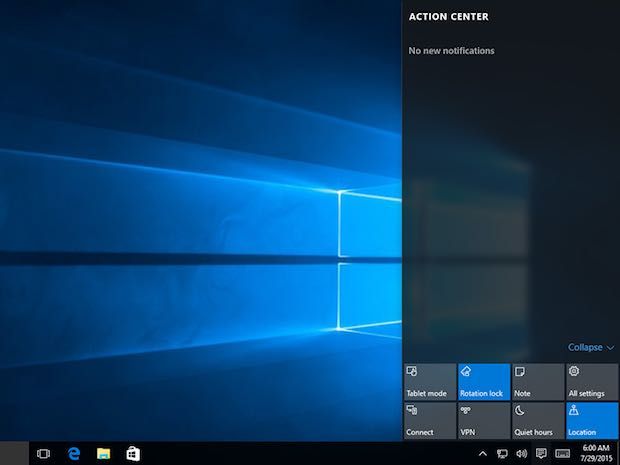The width and height of the screenshot is (620, 465).
Task: Open the Store app on taskbar
Action: pyautogui.click(x=133, y=454)
